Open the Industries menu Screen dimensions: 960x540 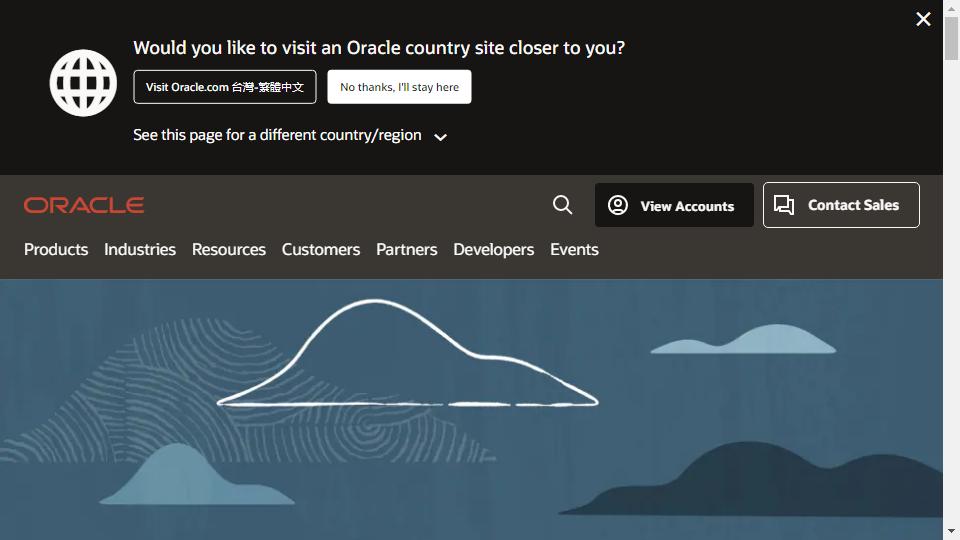(x=140, y=249)
